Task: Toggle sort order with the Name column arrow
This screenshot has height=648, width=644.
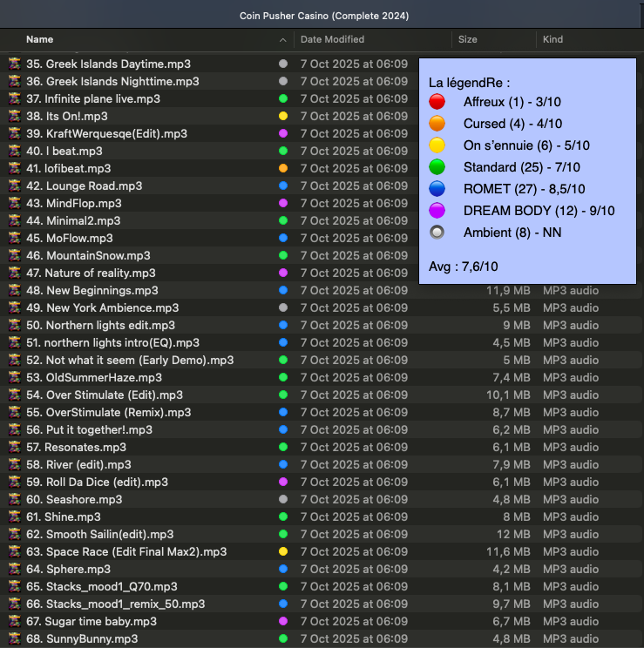Action: coord(283,40)
